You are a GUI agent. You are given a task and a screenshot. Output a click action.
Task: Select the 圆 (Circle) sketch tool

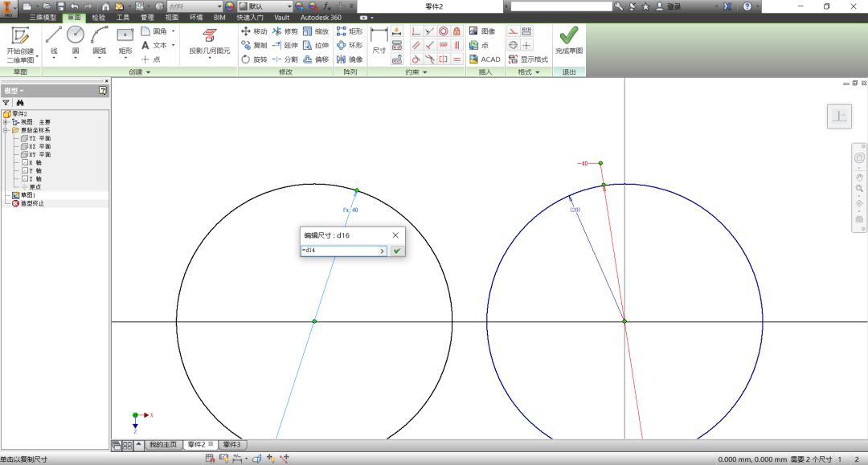tap(76, 42)
